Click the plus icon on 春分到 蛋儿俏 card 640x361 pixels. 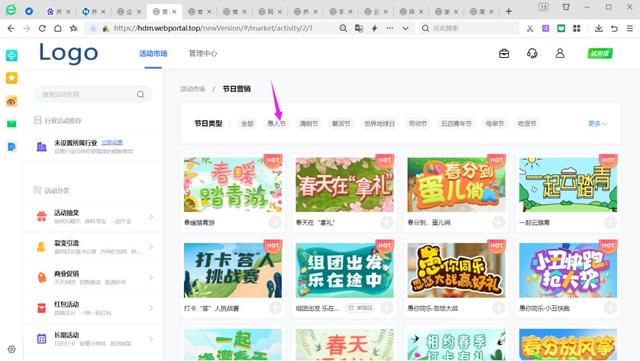point(498,222)
